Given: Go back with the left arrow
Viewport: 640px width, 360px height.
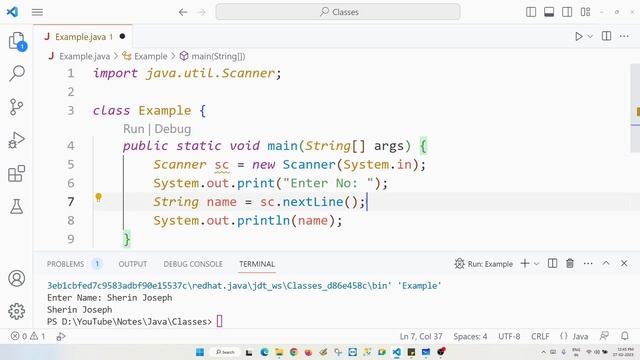Looking at the screenshot, I should 183,12.
